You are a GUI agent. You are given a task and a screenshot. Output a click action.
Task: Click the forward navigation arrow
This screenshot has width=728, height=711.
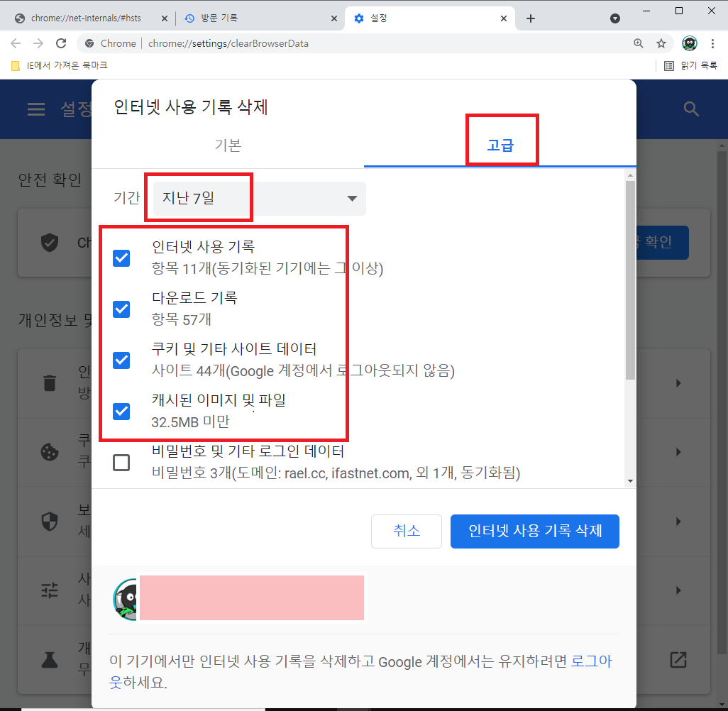[x=38, y=43]
